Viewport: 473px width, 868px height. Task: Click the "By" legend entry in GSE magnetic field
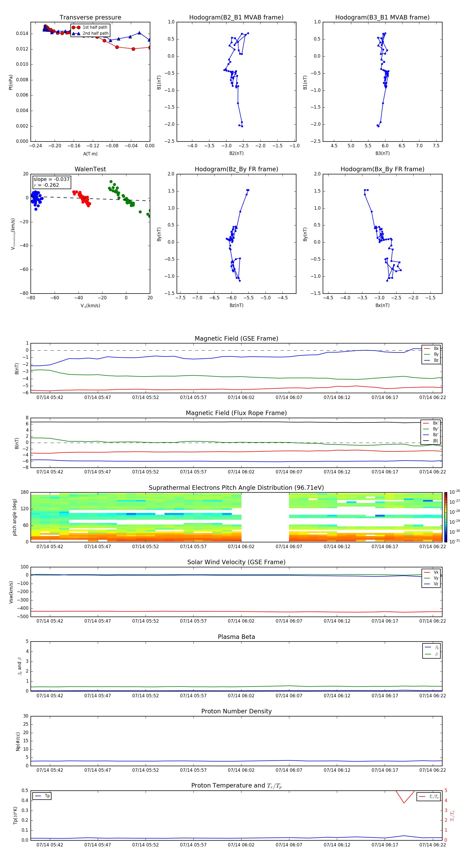pyautogui.click(x=431, y=354)
